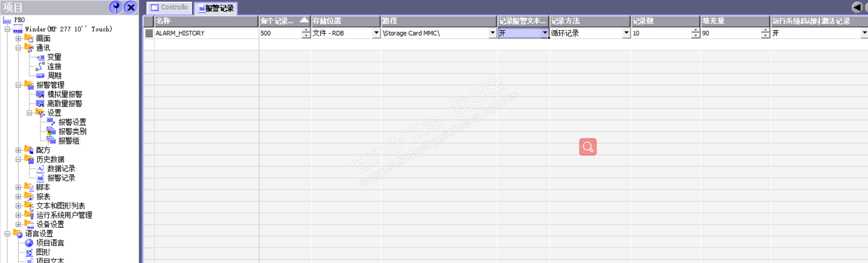Open the 记录报警文本 dropdown set to 开
The image size is (868, 263).
pos(544,33)
